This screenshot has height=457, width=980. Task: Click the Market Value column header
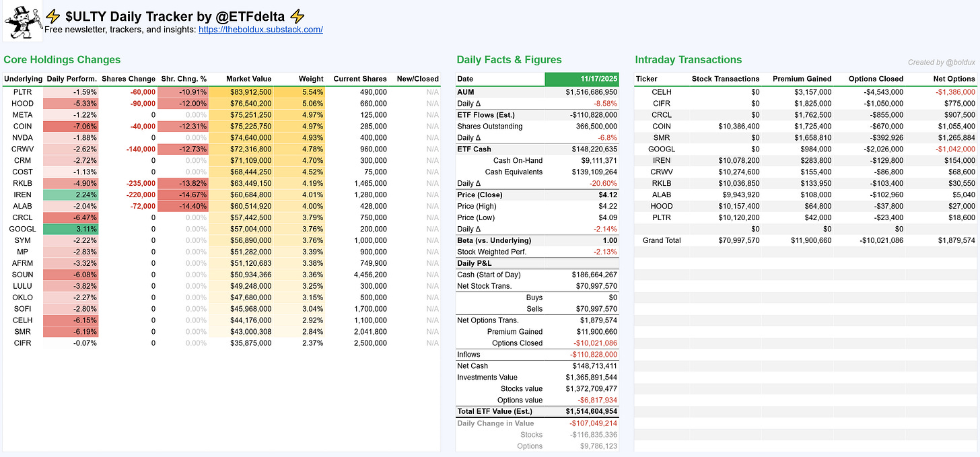click(249, 79)
